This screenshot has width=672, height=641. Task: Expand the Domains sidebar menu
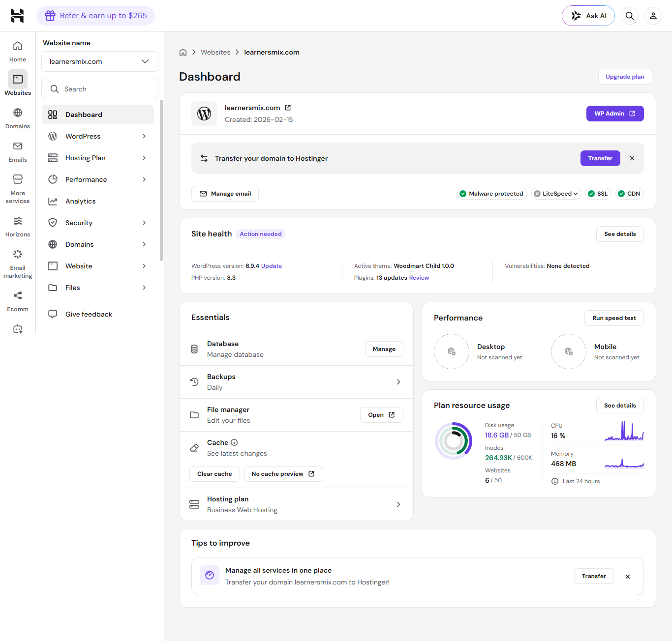pos(98,244)
